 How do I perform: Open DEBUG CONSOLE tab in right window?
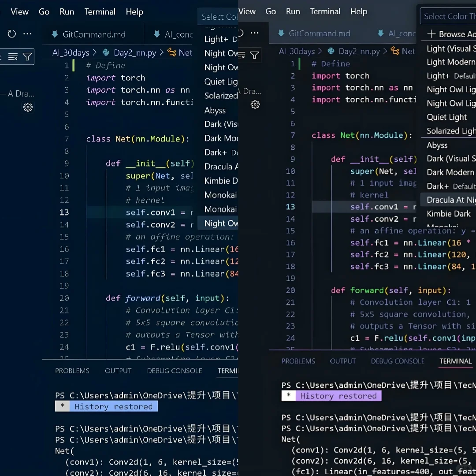click(x=398, y=361)
